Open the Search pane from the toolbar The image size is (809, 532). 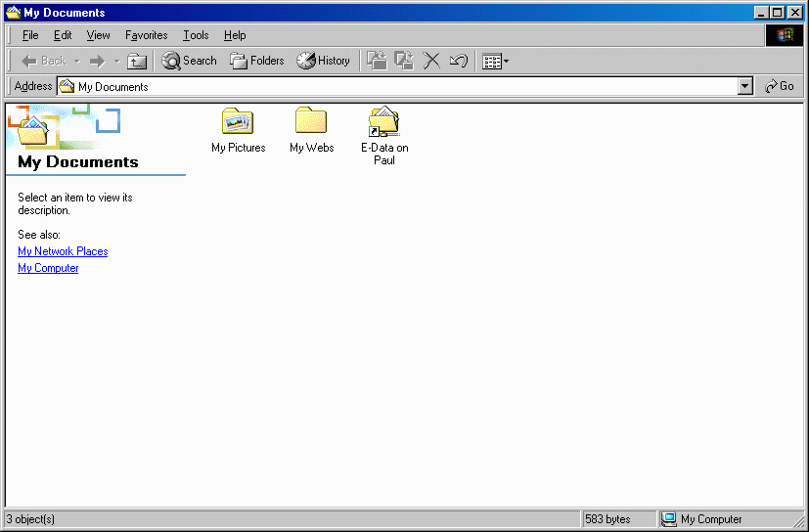point(189,61)
